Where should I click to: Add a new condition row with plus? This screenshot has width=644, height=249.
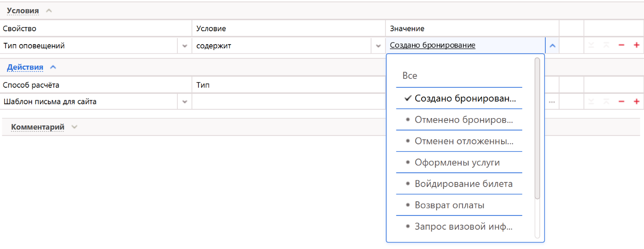coord(636,45)
